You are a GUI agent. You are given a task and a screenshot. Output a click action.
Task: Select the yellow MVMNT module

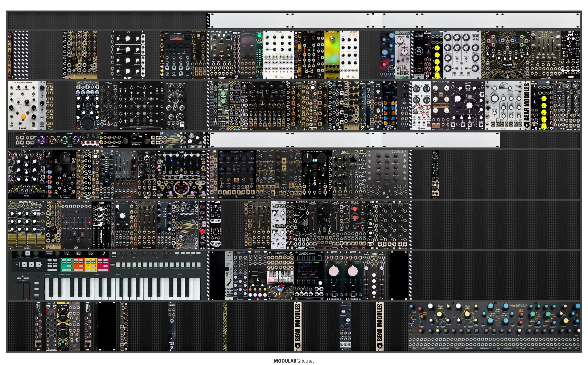click(x=63, y=326)
